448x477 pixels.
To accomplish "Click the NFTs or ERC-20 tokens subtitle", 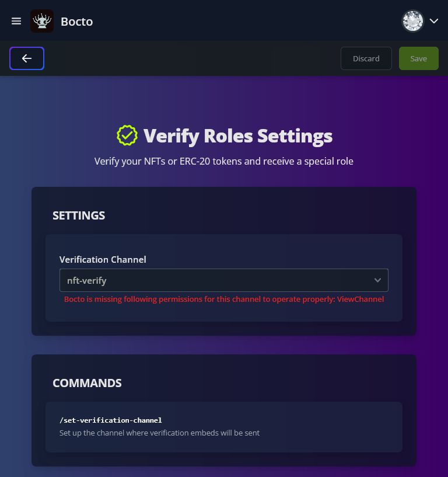I will point(224,161).
